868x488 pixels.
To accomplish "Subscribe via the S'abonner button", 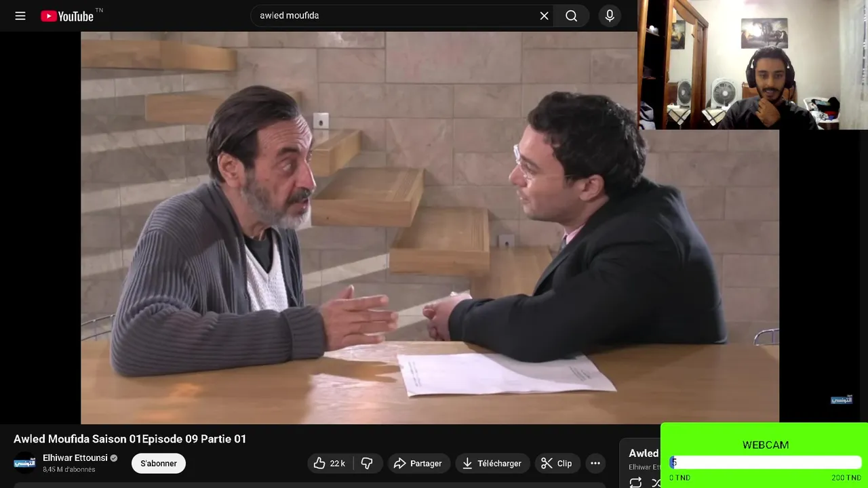I will click(x=159, y=464).
